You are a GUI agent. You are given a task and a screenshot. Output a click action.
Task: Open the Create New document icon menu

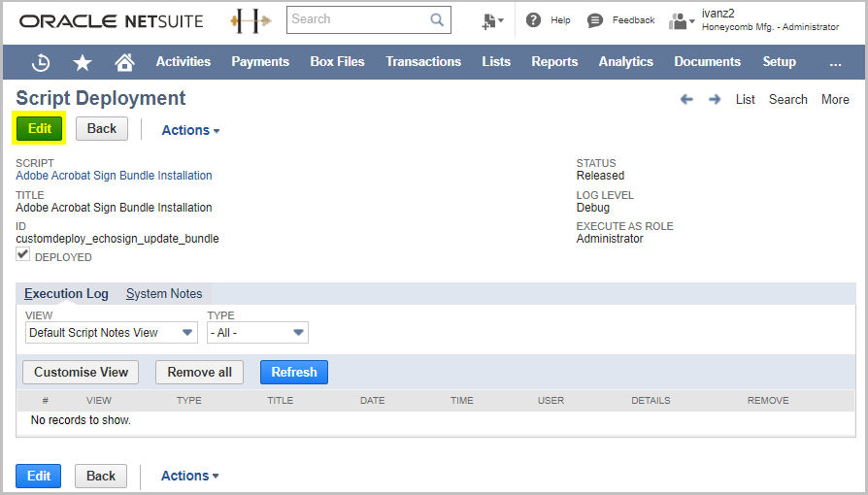coord(492,21)
